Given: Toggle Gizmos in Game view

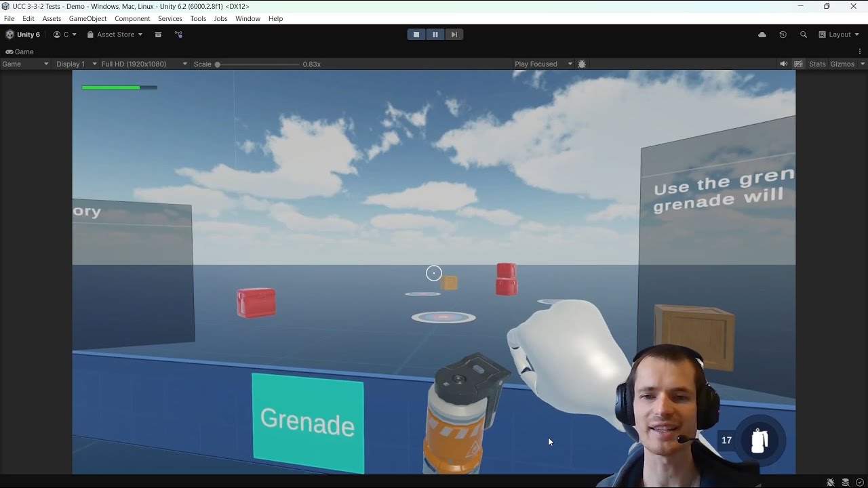Looking at the screenshot, I should (842, 64).
